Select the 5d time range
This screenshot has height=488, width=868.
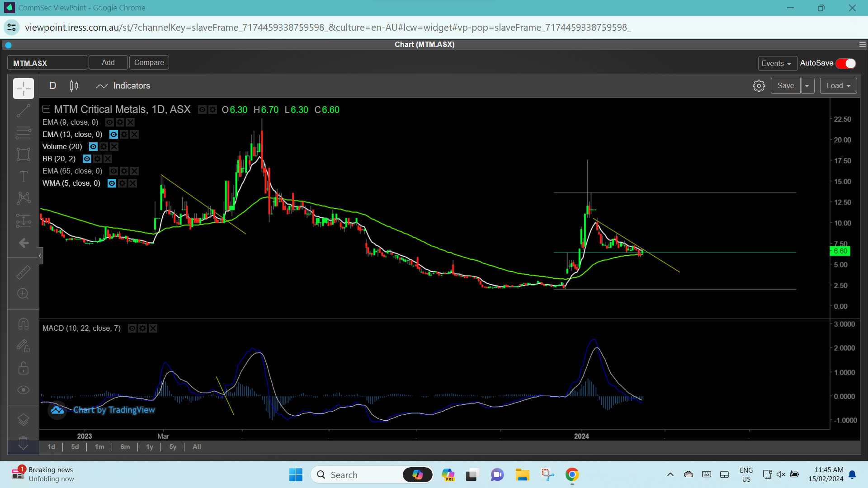pyautogui.click(x=75, y=447)
